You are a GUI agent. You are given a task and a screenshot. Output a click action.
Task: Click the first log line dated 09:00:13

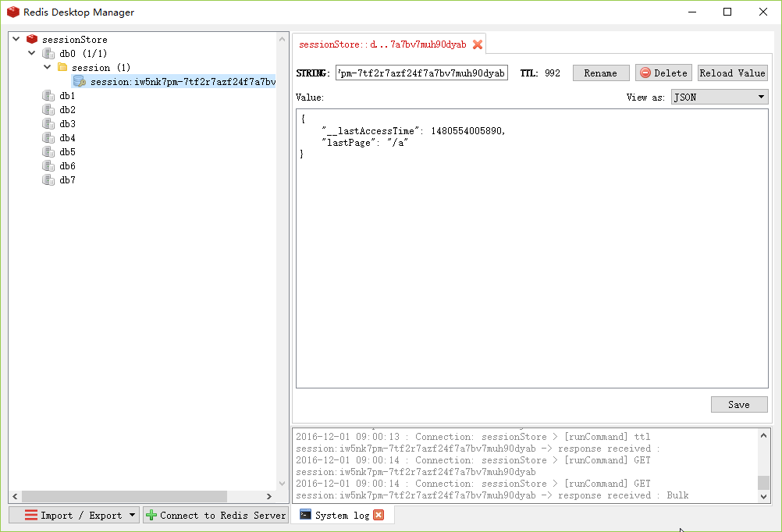(473, 437)
